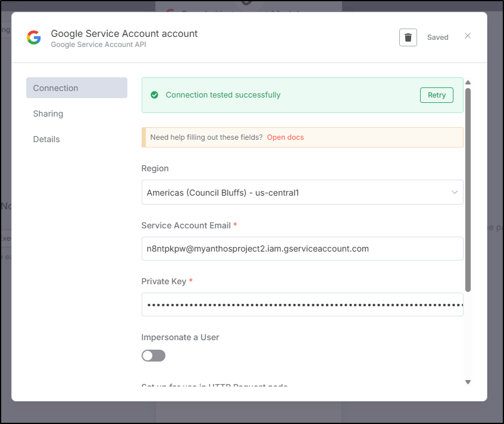Click the scrollbar up arrow
The image size is (504, 424).
(468, 83)
